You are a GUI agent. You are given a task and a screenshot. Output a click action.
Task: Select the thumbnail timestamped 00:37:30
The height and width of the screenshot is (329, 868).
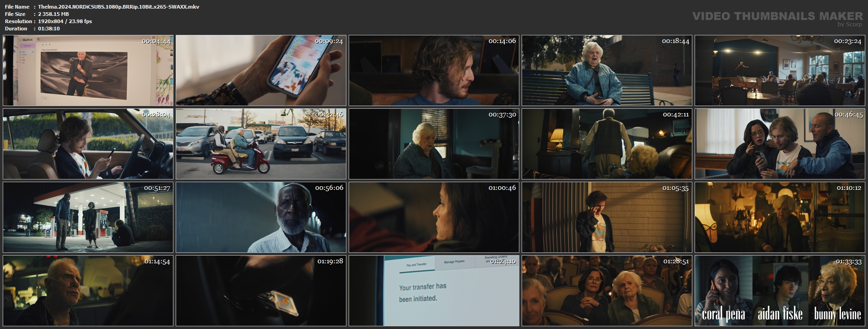point(434,144)
